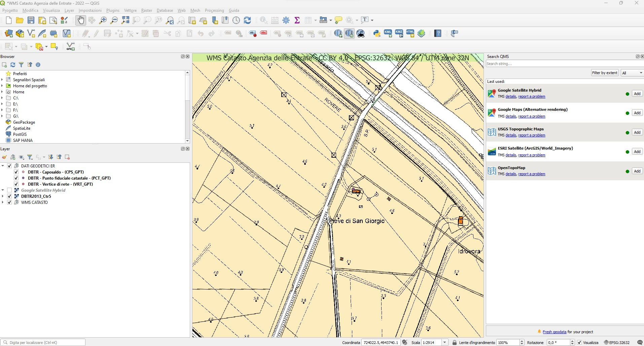Screen dimensions: 644x346
Task: Open text annotation tool dropdown arrow
Action: pyautogui.click(x=372, y=20)
